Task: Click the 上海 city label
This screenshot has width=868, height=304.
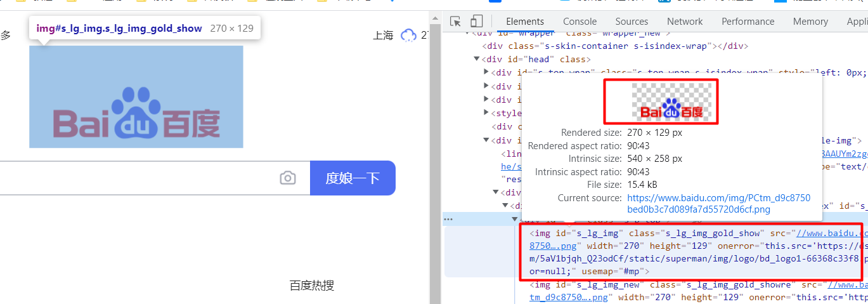Action: tap(384, 35)
